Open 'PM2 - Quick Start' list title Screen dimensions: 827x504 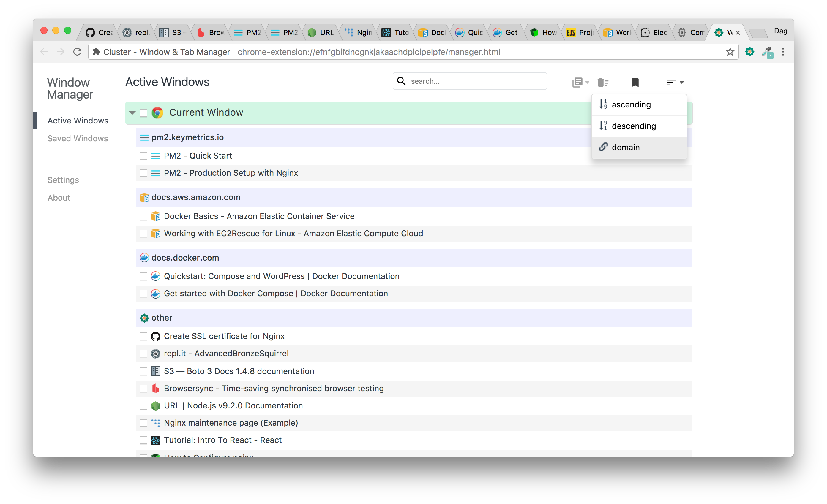tap(198, 156)
